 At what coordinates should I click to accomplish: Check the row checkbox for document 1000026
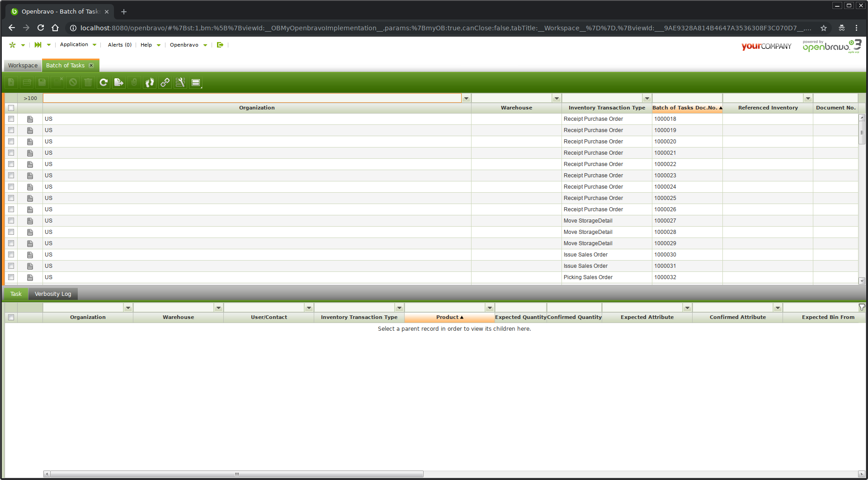coord(11,209)
